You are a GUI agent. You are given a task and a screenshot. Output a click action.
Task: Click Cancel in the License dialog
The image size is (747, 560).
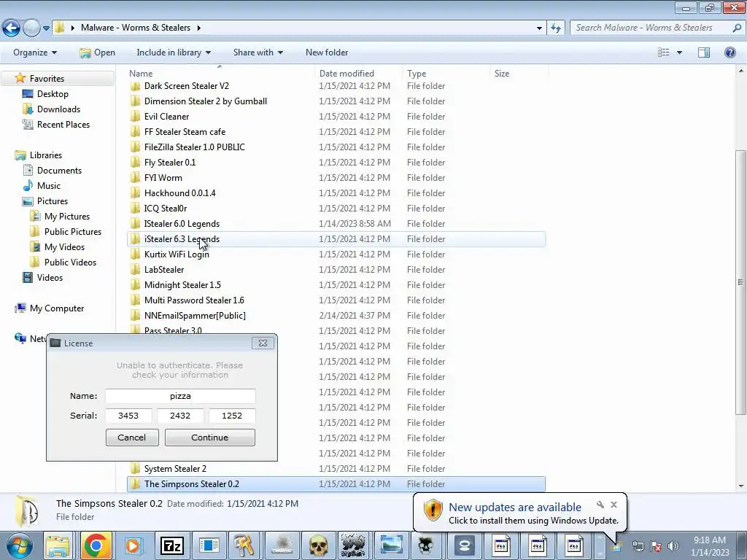(132, 437)
